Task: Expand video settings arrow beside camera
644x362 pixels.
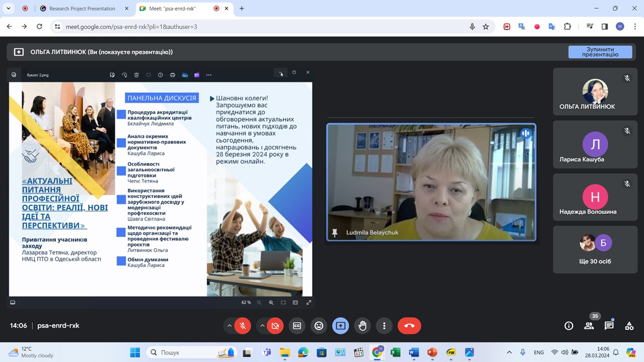Action: 262,326
